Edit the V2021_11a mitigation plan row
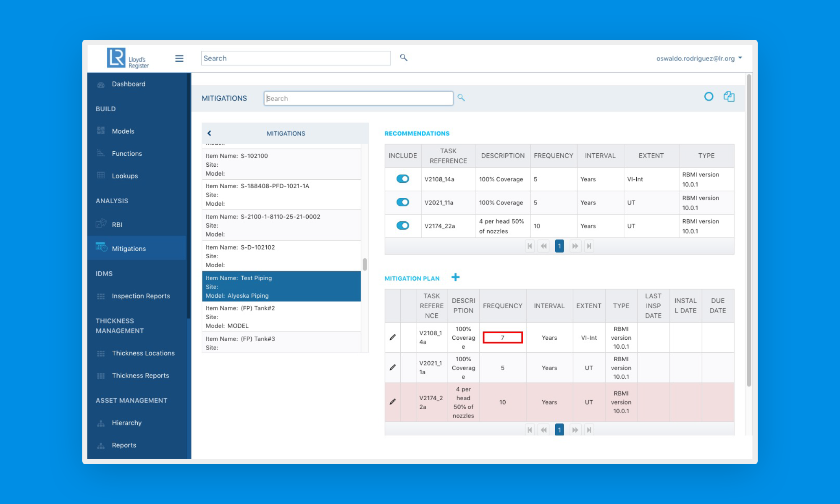The image size is (840, 504). 393,367
